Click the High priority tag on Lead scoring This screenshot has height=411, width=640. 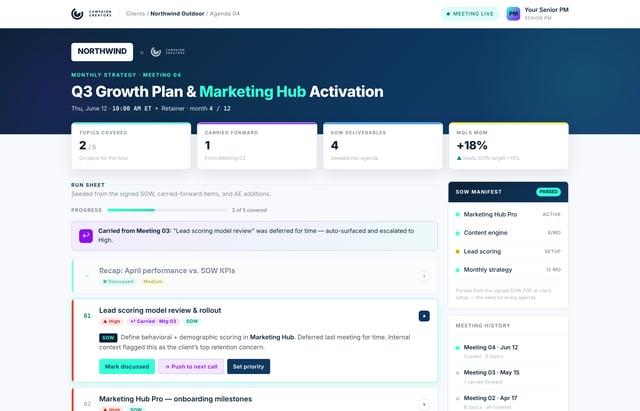[x=111, y=321]
